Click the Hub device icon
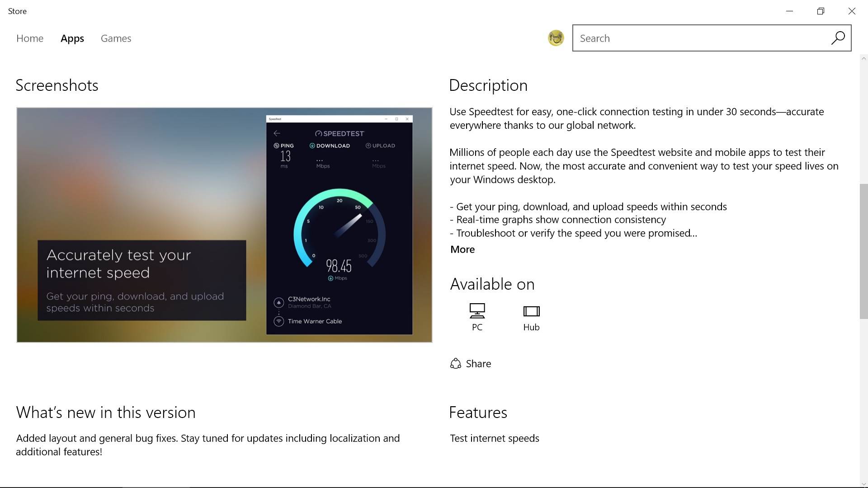 click(x=531, y=311)
